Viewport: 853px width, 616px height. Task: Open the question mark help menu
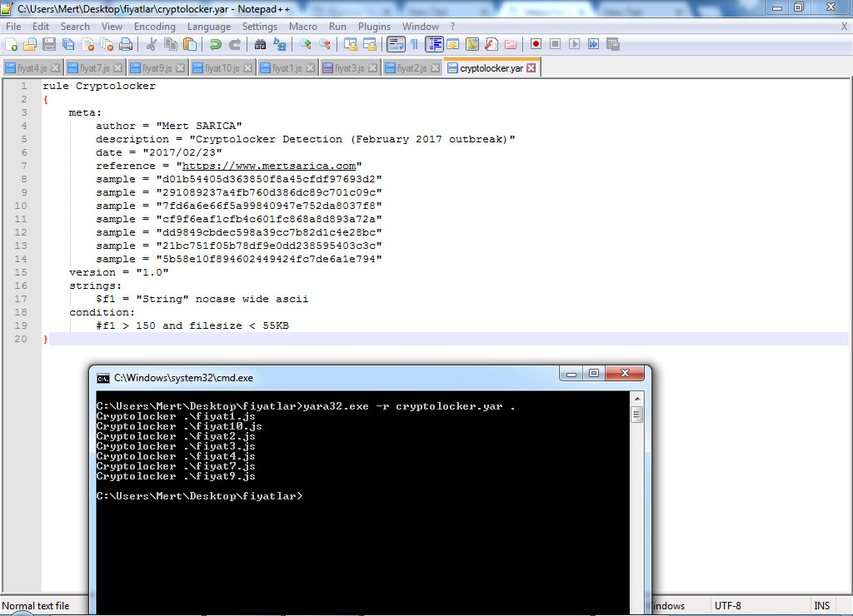452,27
